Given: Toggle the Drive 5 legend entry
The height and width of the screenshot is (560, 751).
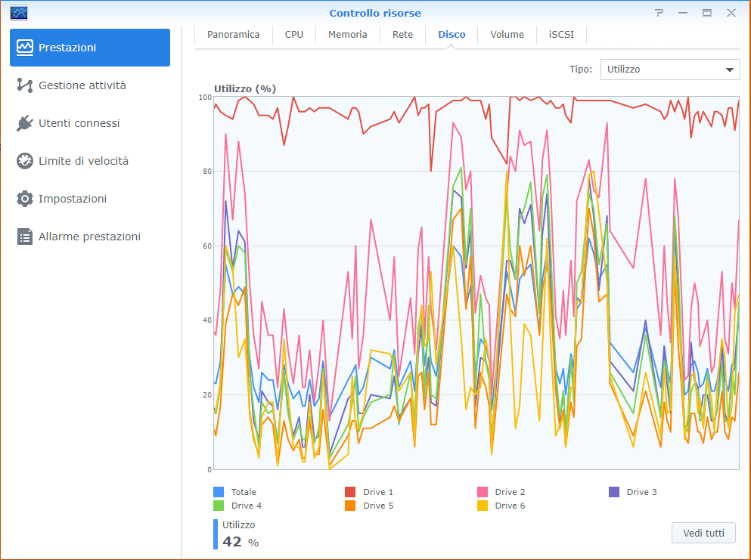Looking at the screenshot, I should [350, 506].
